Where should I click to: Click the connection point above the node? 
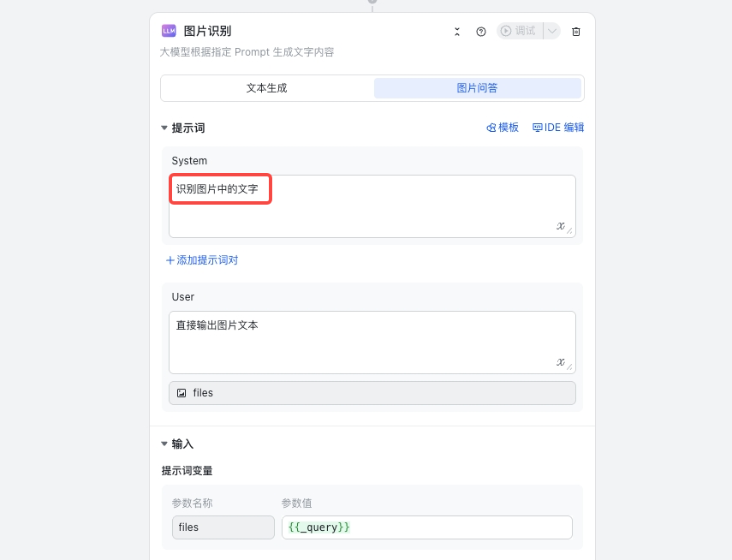372,2
